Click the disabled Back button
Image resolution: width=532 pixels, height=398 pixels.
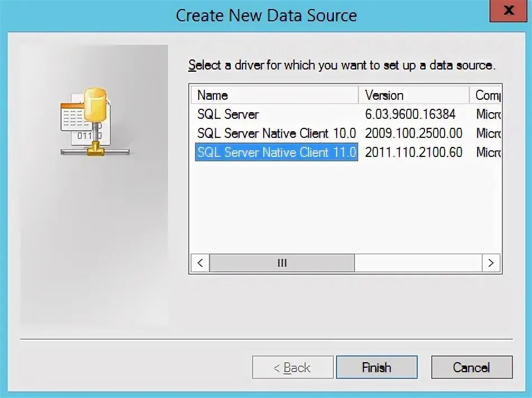[292, 367]
